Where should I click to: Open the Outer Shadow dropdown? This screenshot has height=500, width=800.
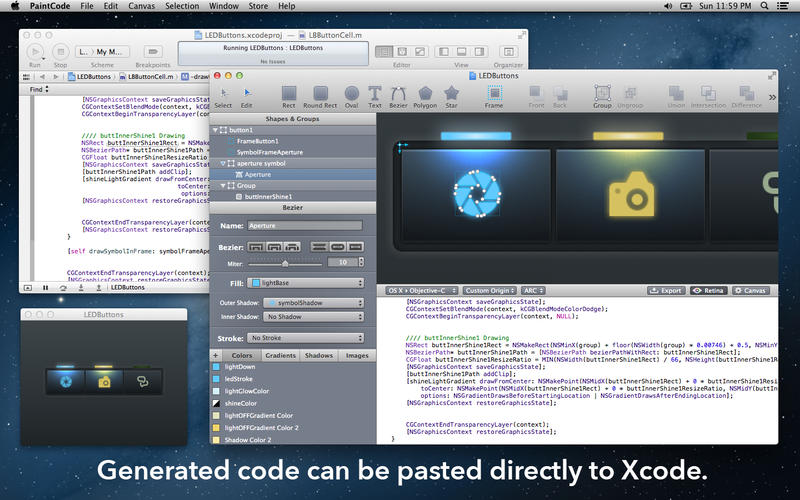303,303
